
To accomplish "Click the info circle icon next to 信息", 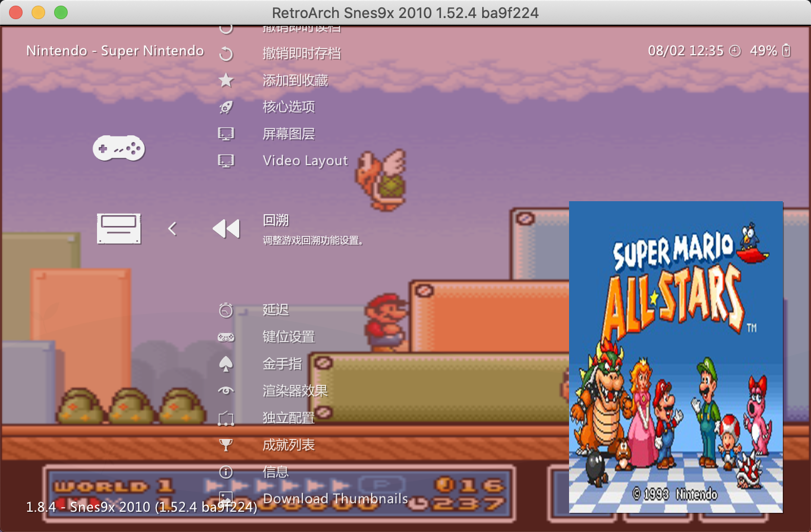I will coord(226,472).
